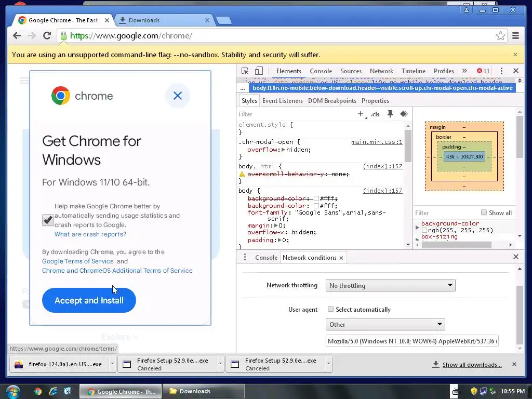Close the Network conditions drawer tab

pos(341,258)
